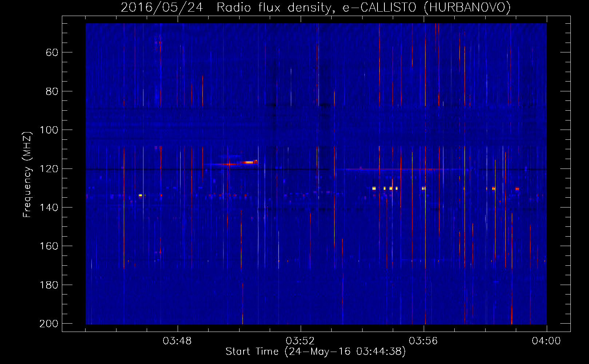Click the 120 frequency tick label
This screenshot has height=364, width=589.
pos(49,169)
